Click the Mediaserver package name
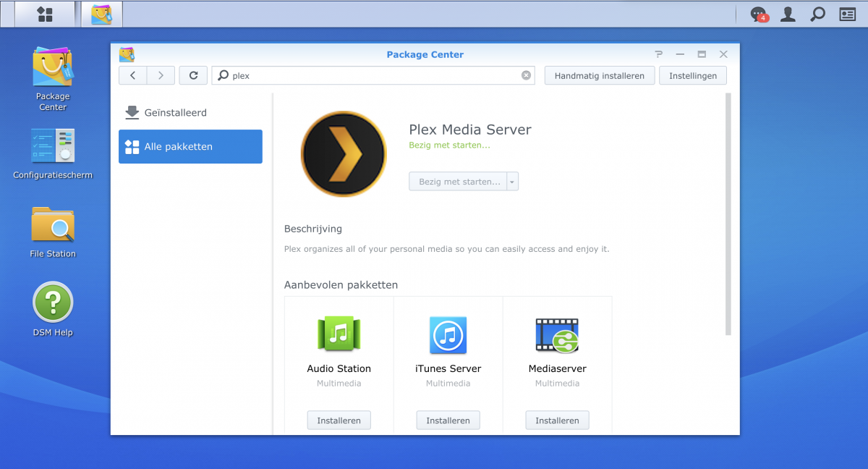Image resolution: width=868 pixels, height=469 pixels. click(x=558, y=368)
